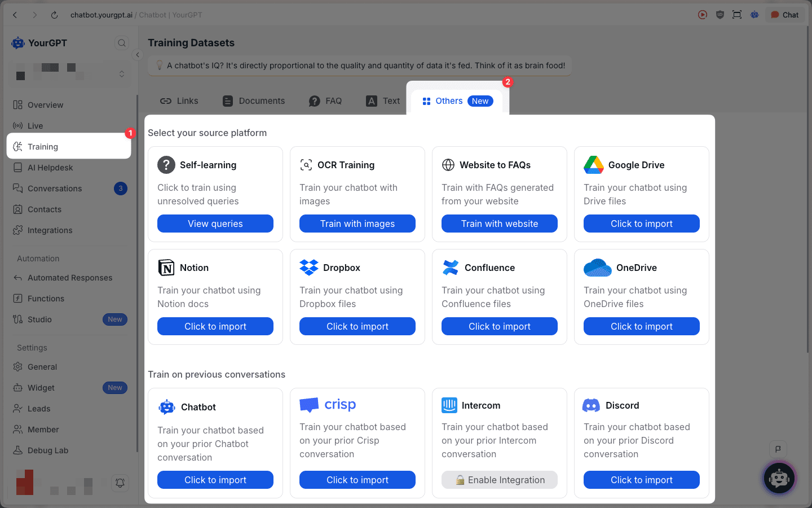Screen dimensions: 812x508
Task: Expand the workspace selector dropdown
Action: (121, 74)
